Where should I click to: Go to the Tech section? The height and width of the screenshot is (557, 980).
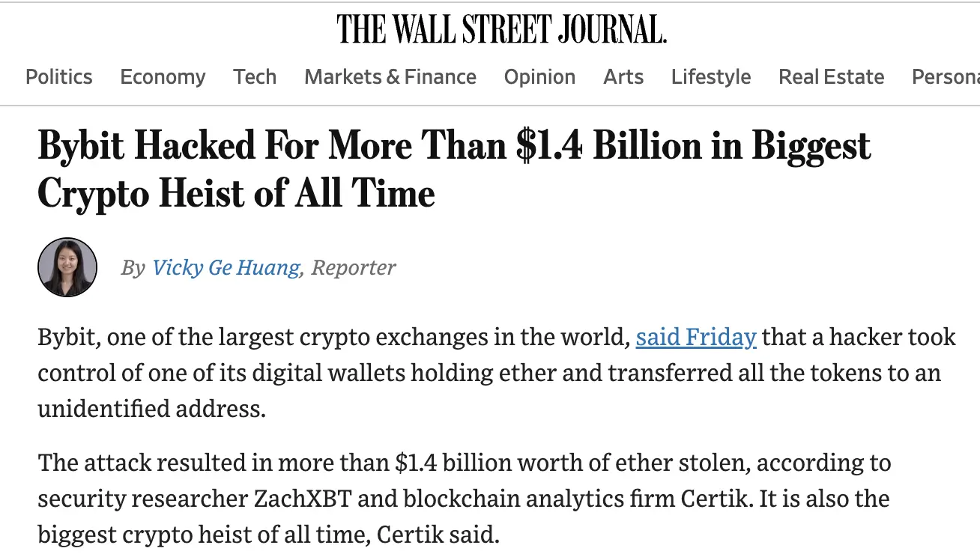254,76
